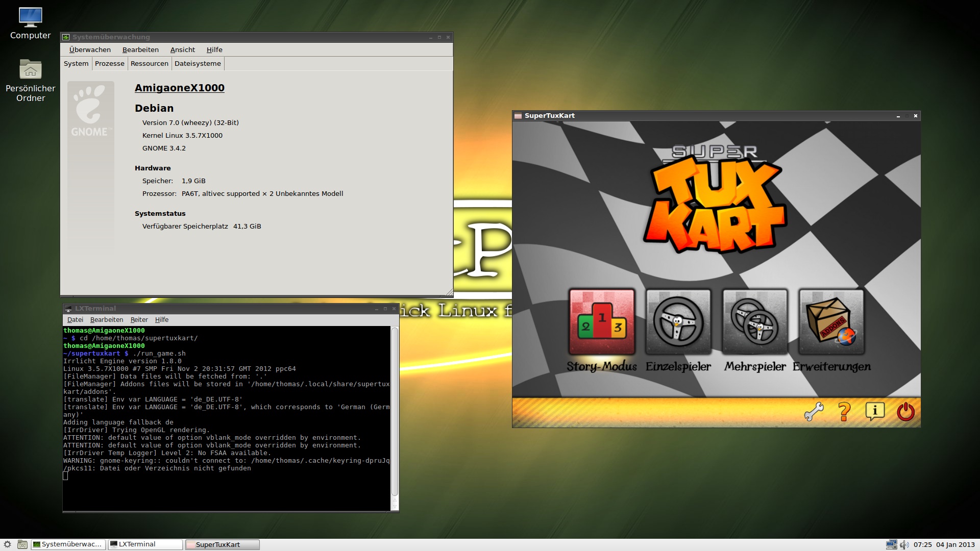Show SuperTuxKart info about bubble

(x=875, y=411)
